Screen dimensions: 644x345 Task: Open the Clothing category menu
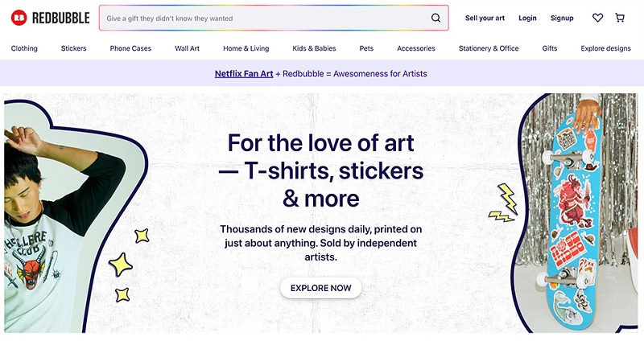click(24, 48)
